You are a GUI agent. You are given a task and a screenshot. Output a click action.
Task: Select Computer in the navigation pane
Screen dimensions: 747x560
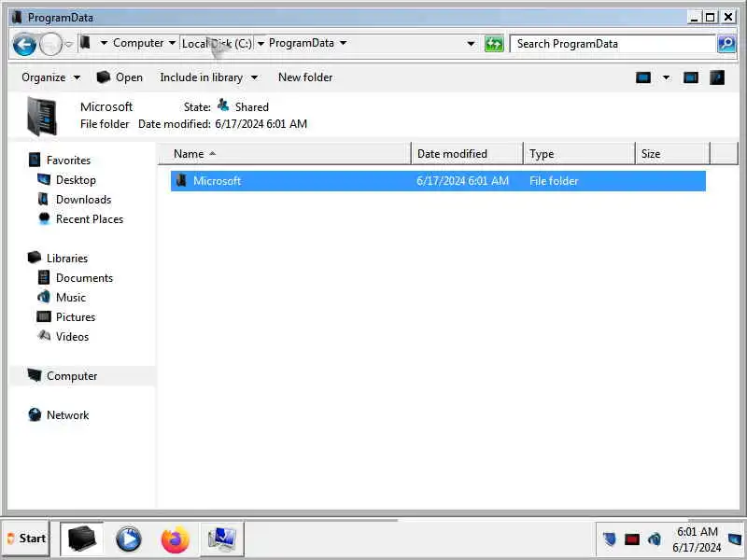click(x=72, y=376)
